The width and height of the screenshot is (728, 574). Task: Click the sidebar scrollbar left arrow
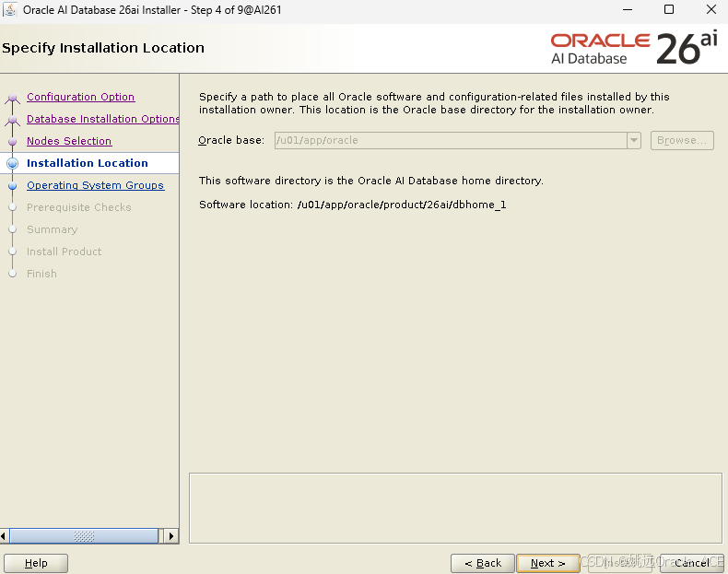pos(4,536)
